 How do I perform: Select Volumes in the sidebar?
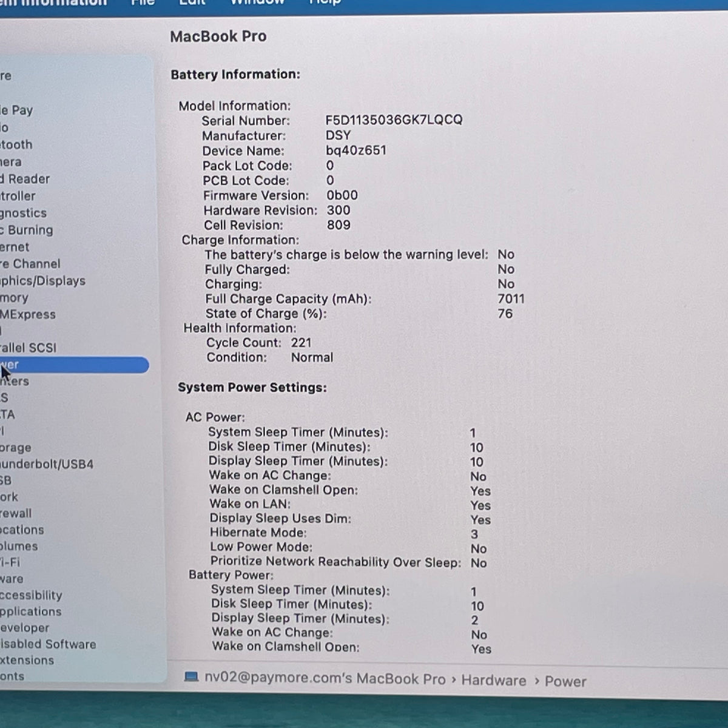pos(19,546)
